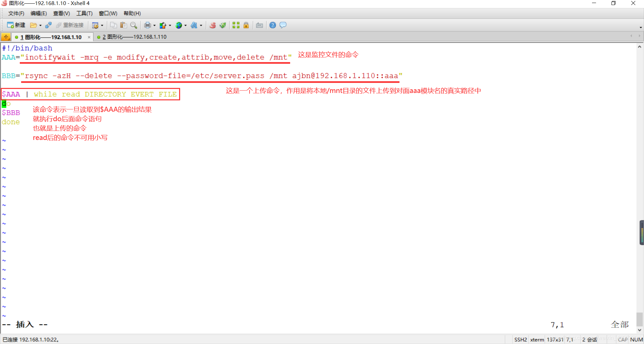
Task: Click the Xshell title bar logo
Action: (4, 3)
